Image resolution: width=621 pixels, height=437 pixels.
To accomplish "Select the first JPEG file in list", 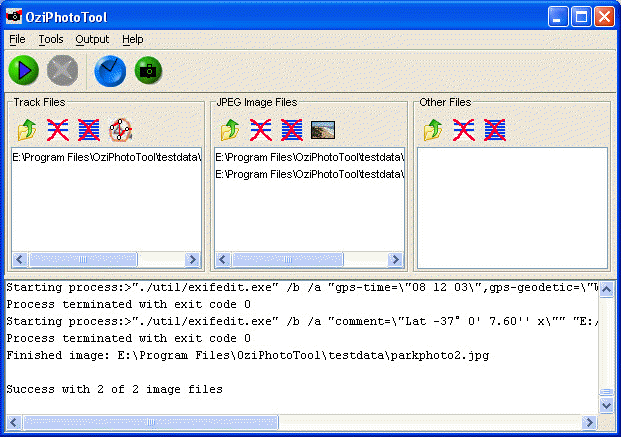I will [309, 157].
